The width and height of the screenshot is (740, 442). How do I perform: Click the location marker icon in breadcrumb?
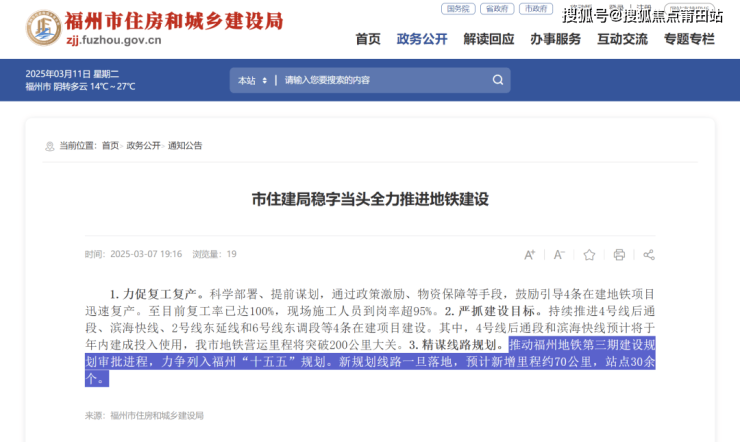(x=50, y=146)
